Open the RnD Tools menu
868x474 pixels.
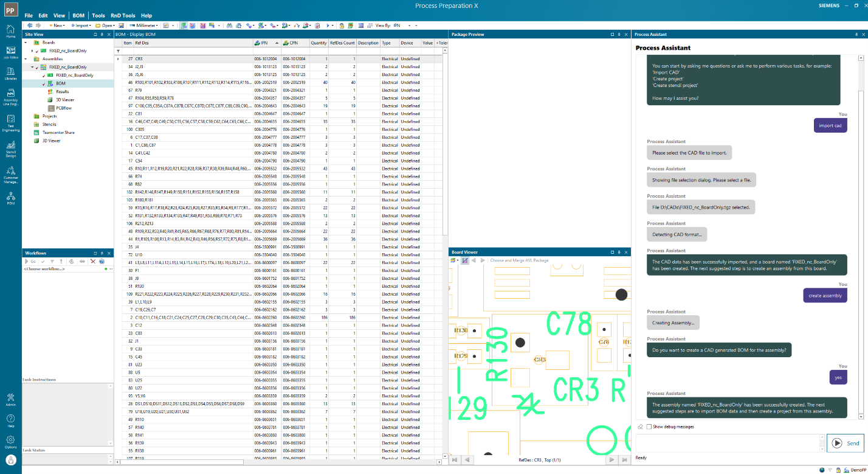coord(123,15)
